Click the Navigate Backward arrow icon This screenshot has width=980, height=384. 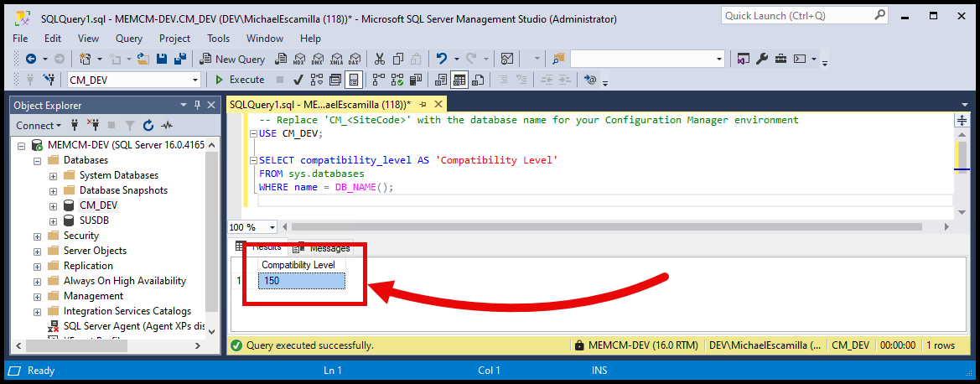tap(31, 59)
